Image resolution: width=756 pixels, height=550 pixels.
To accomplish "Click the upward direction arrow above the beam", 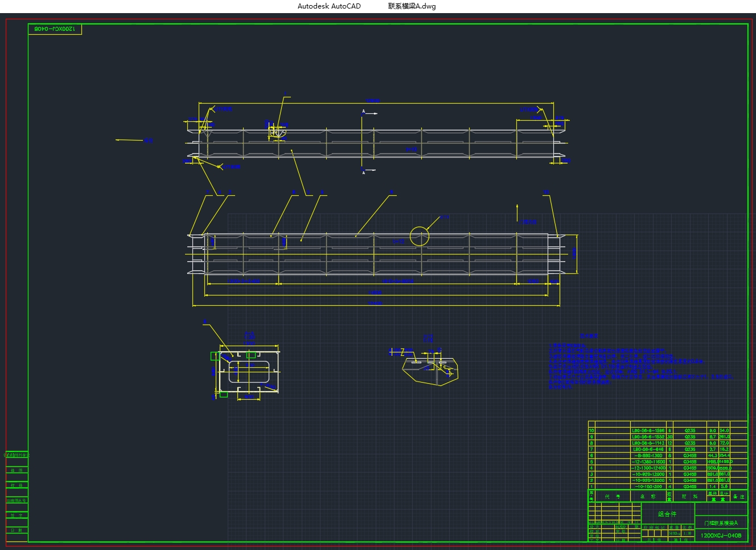I will tap(517, 211).
